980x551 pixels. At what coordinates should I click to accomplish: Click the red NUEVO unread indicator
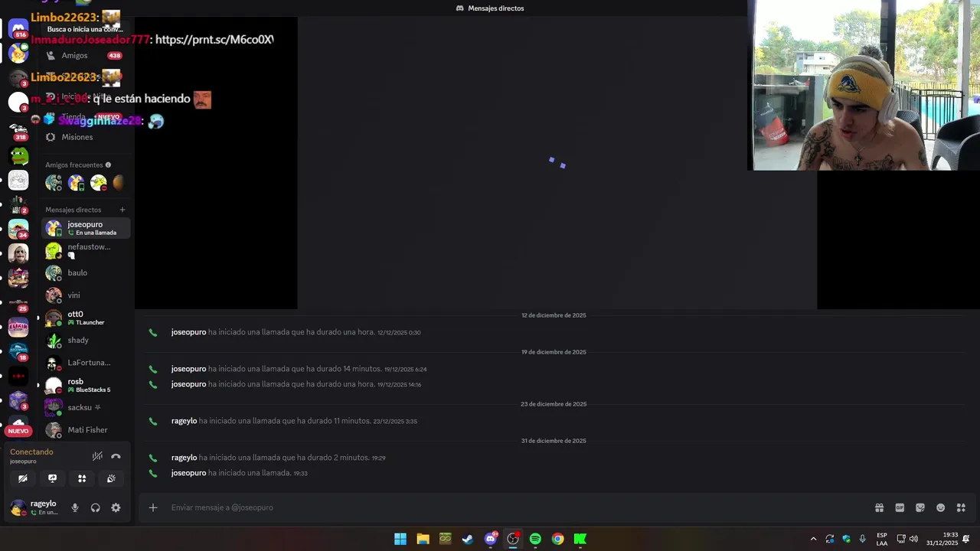pyautogui.click(x=18, y=431)
